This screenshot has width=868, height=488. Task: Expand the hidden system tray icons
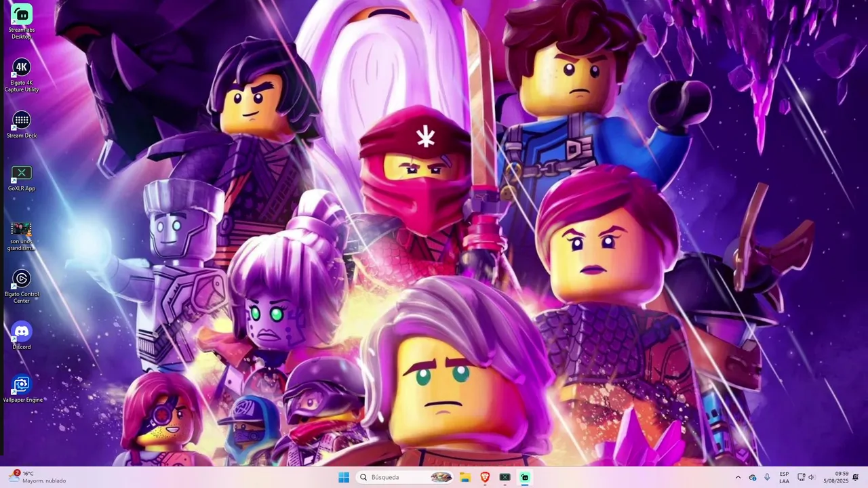(738, 477)
